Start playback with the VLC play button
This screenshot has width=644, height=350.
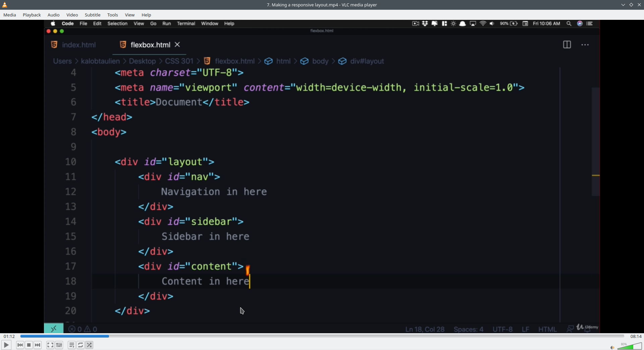[6, 345]
